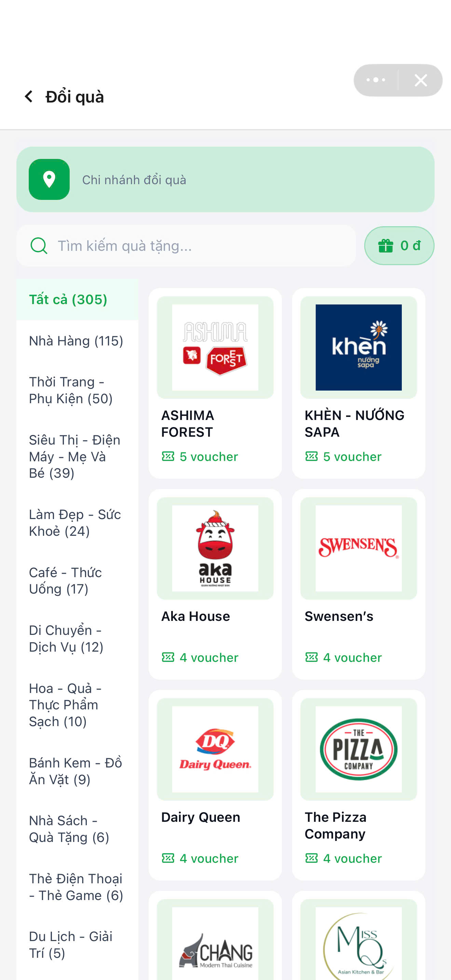Focus the Tìm kiếm quà tặng search field

pos(186,246)
